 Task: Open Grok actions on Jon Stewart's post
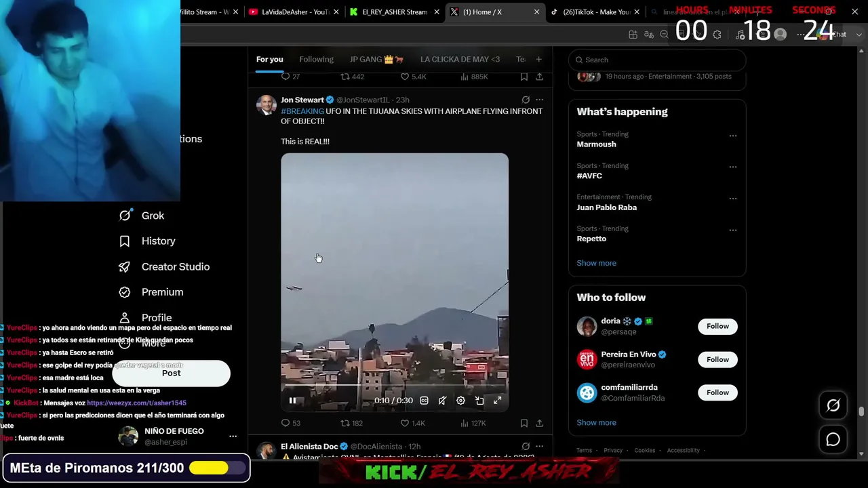click(x=526, y=100)
